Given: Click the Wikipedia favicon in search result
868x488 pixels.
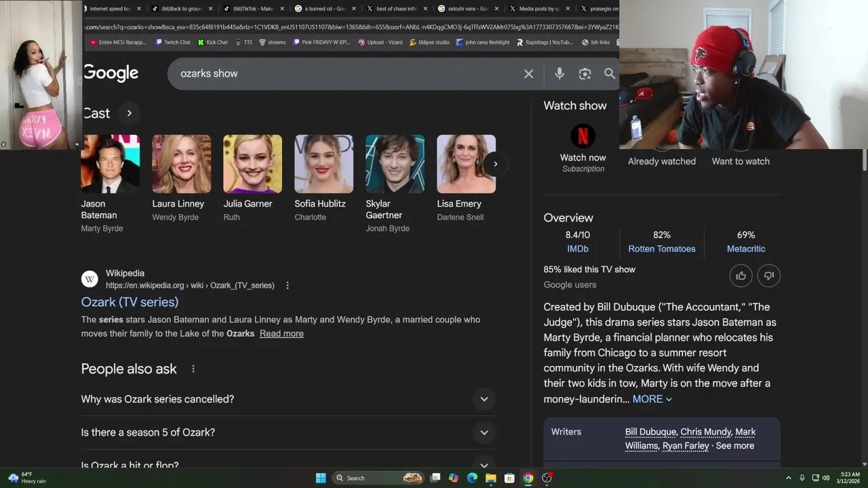Looking at the screenshot, I should pos(90,279).
